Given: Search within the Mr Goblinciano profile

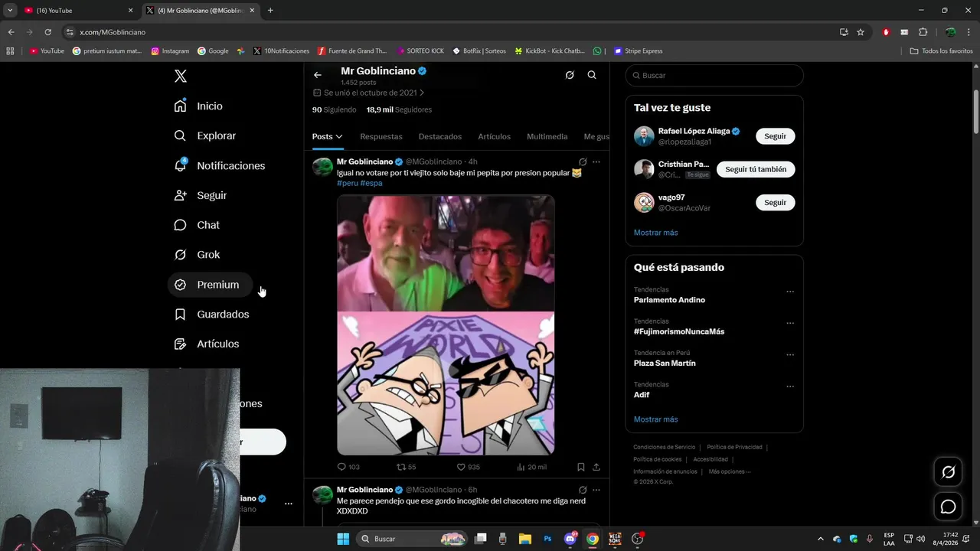Looking at the screenshot, I should click(x=592, y=75).
